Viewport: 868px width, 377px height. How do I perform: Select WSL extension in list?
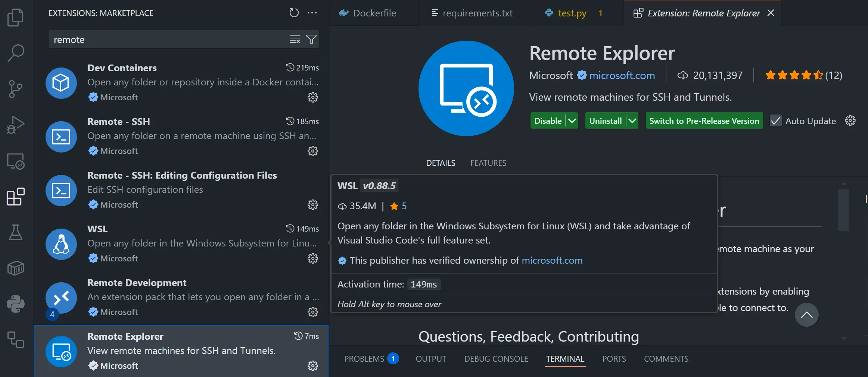pos(181,244)
